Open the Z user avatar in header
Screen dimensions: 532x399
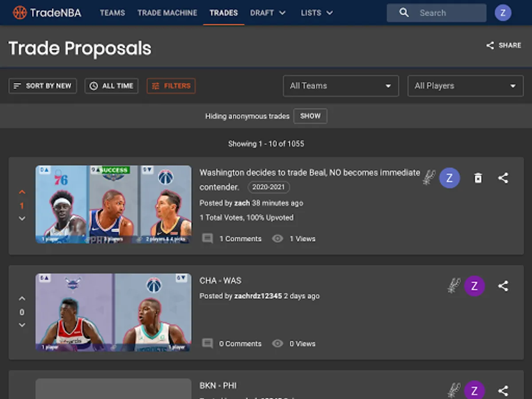(503, 13)
